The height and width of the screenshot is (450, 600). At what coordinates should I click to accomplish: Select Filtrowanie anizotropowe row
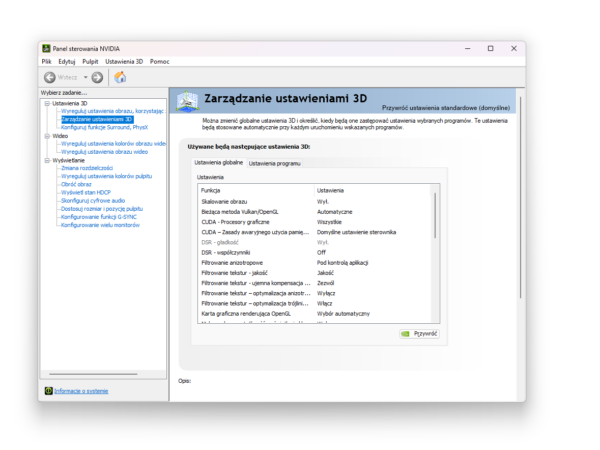pyautogui.click(x=314, y=263)
